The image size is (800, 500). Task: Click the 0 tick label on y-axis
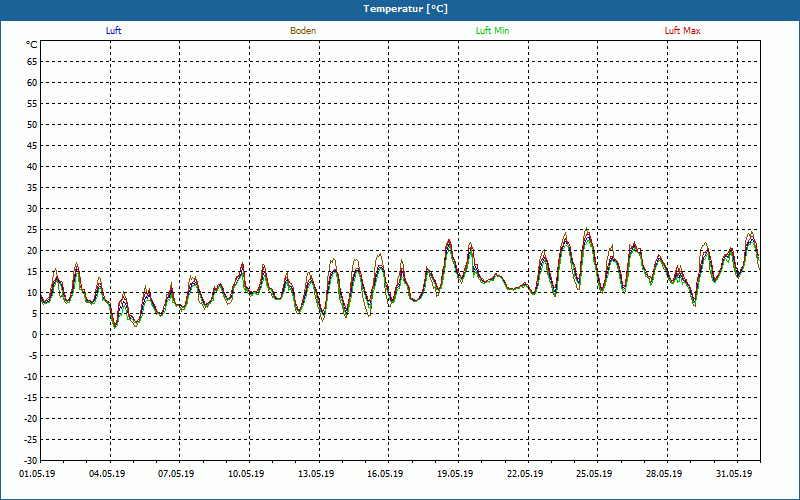pyautogui.click(x=34, y=335)
